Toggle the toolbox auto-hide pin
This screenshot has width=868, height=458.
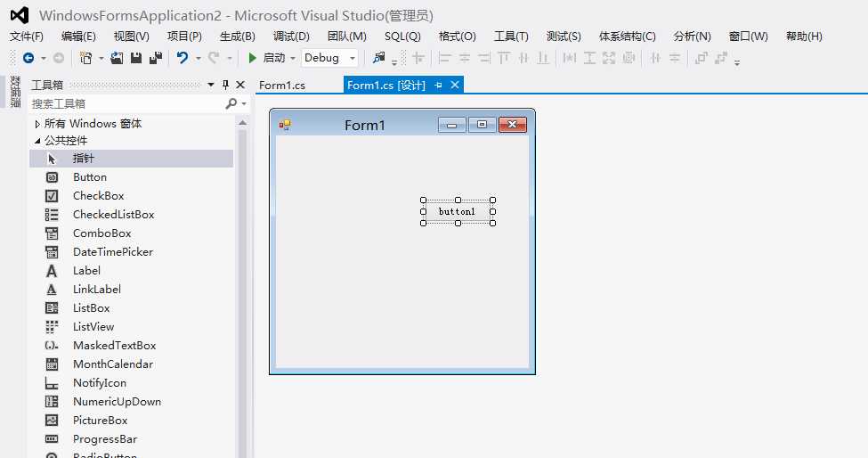point(225,85)
